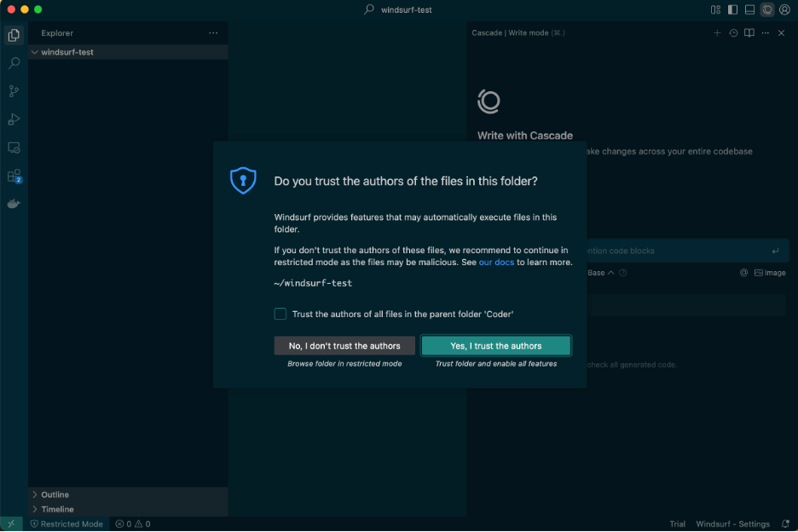798x532 pixels.
Task: Attach an image in Cascade
Action: coord(770,273)
